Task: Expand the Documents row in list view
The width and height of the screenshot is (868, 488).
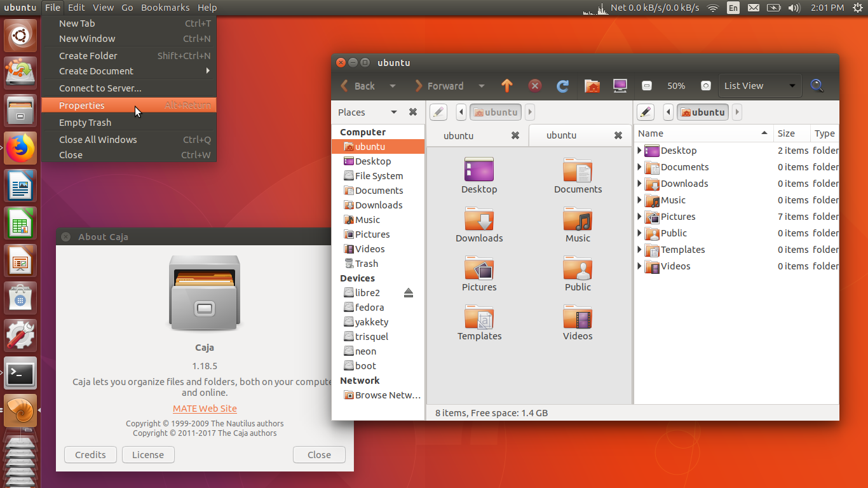Action: click(640, 167)
